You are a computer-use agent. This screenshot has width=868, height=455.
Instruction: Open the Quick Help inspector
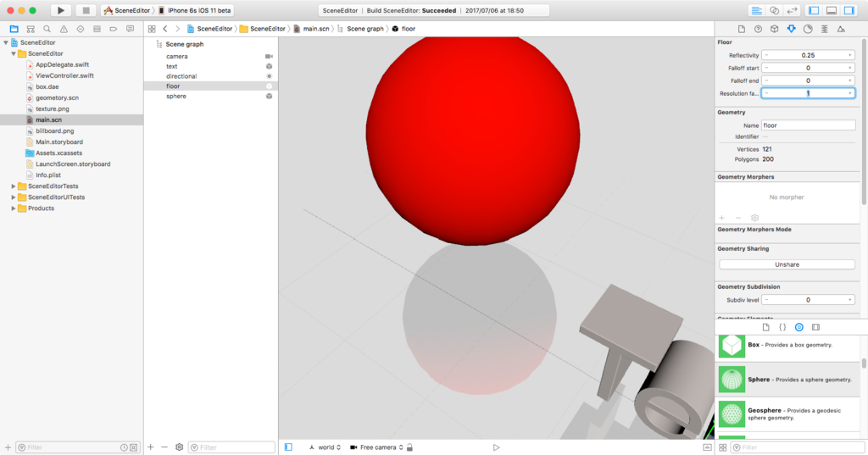759,29
